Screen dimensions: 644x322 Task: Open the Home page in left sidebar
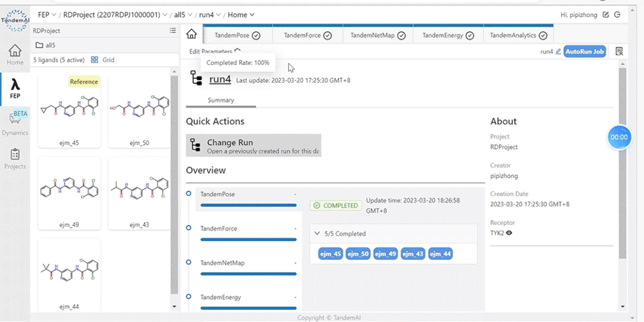click(x=15, y=55)
